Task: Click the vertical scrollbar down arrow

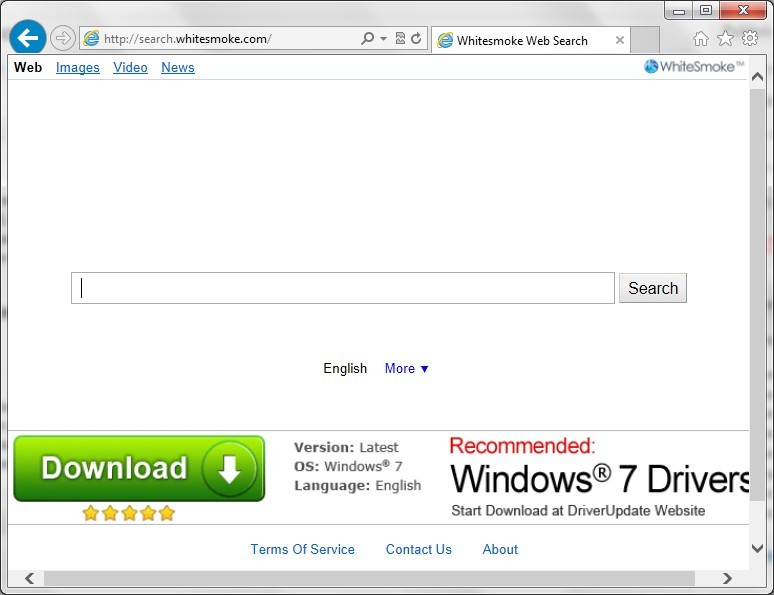Action: (x=757, y=548)
